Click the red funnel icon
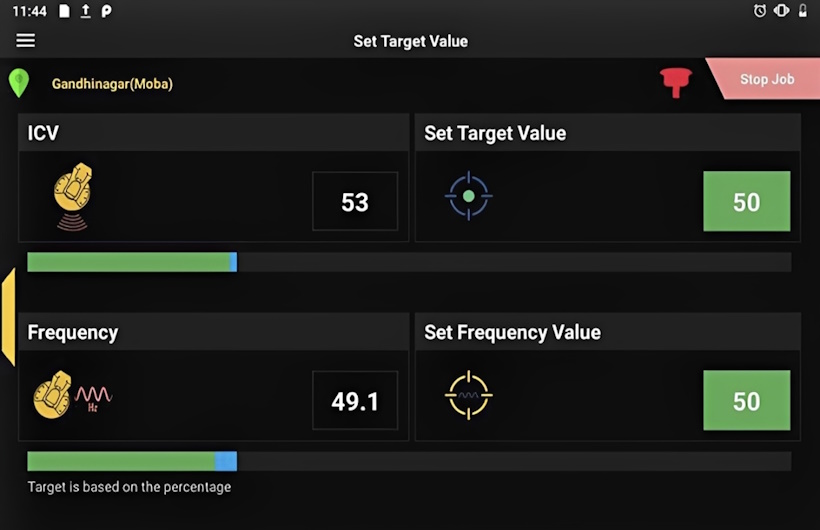This screenshot has width=820, height=530. (x=676, y=82)
